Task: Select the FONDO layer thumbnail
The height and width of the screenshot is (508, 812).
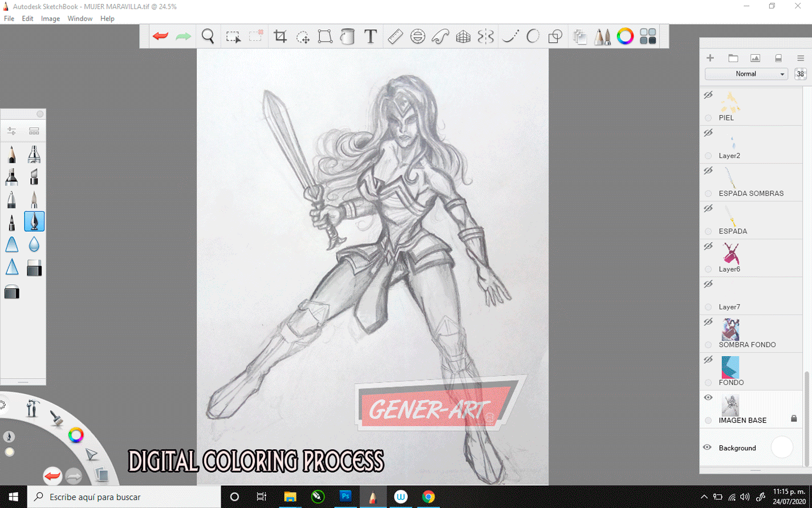Action: coord(730,367)
